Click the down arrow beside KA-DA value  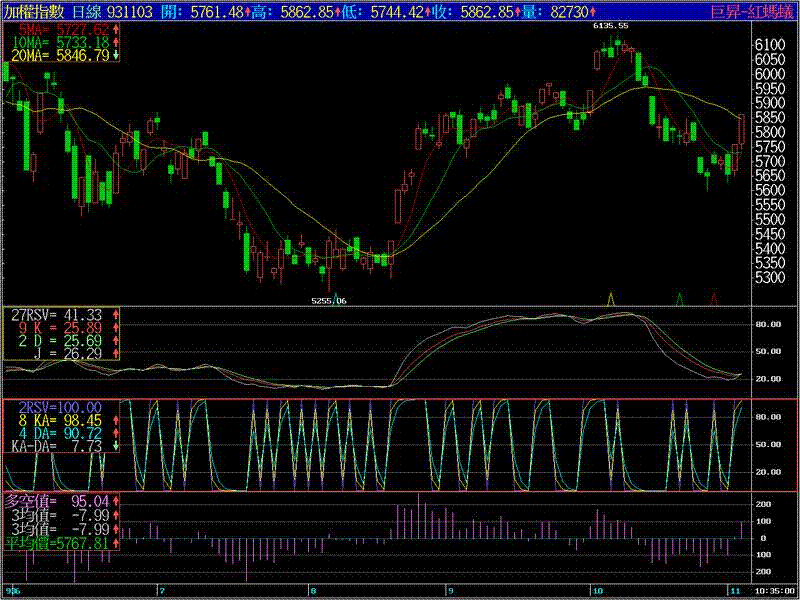[x=117, y=446]
